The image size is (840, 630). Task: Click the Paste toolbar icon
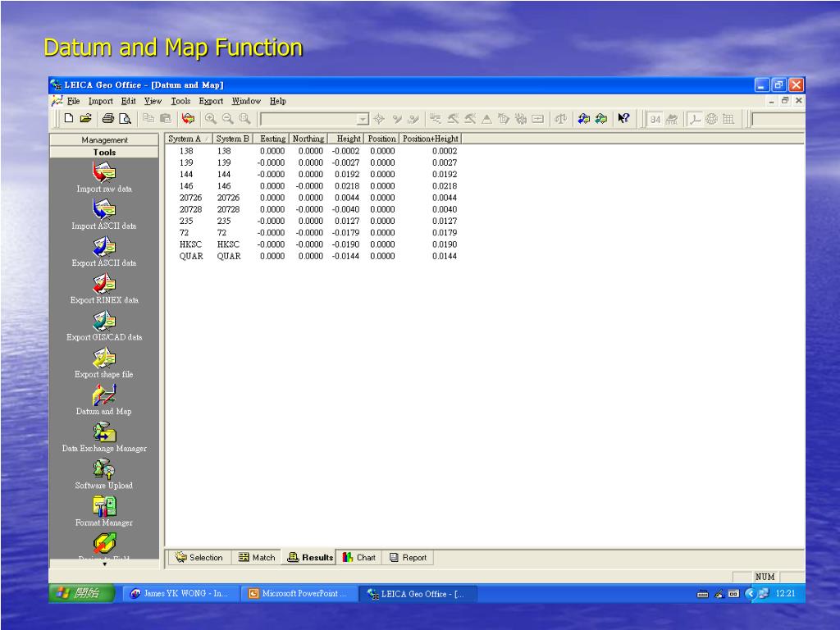(x=166, y=118)
